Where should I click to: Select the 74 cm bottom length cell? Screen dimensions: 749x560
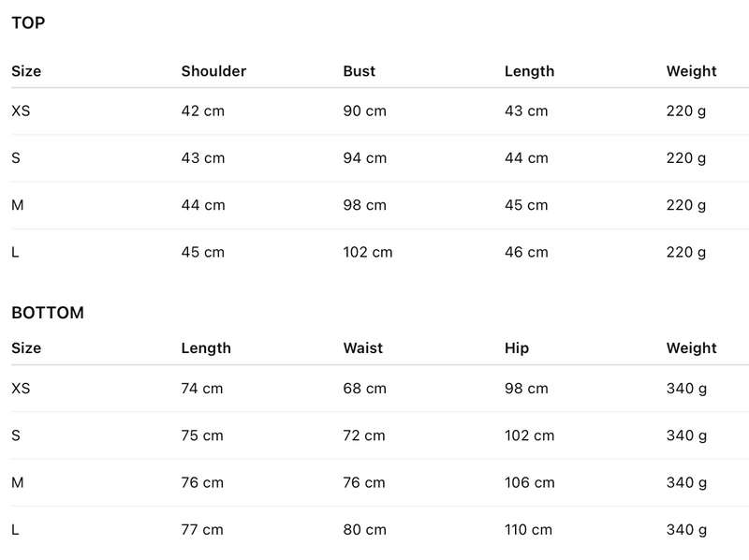tap(202, 389)
